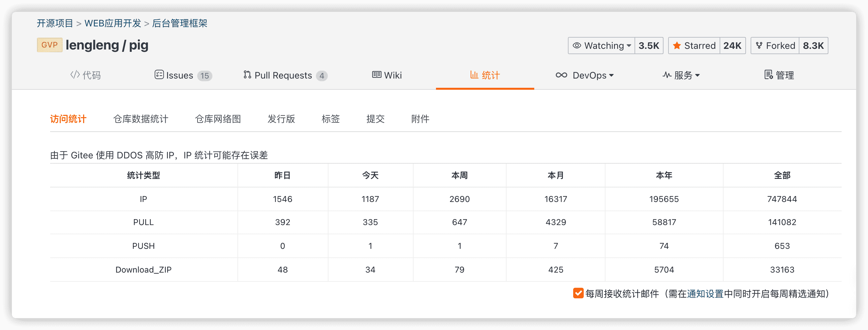Click the Starred button
The image size is (868, 330).
pos(694,46)
